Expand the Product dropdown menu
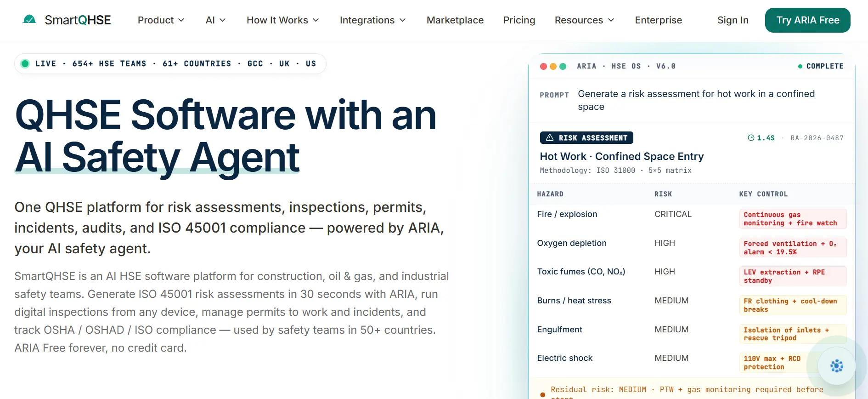The width and height of the screenshot is (868, 399). coord(161,20)
